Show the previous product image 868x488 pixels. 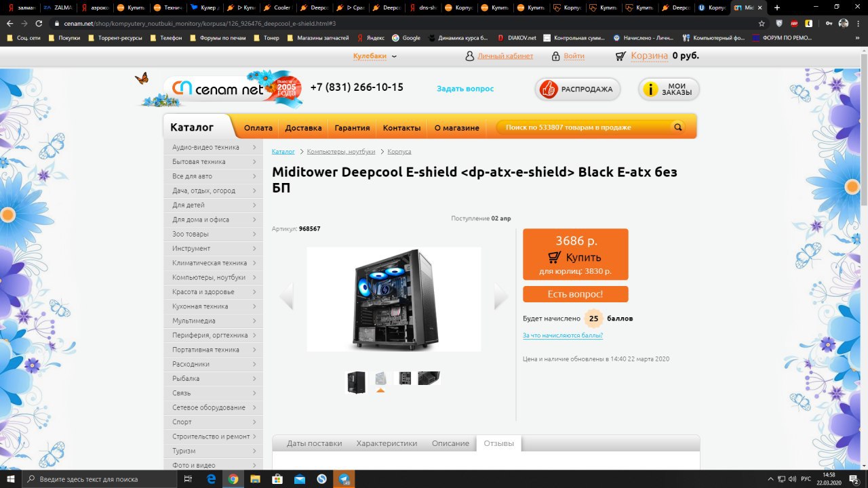(286, 296)
